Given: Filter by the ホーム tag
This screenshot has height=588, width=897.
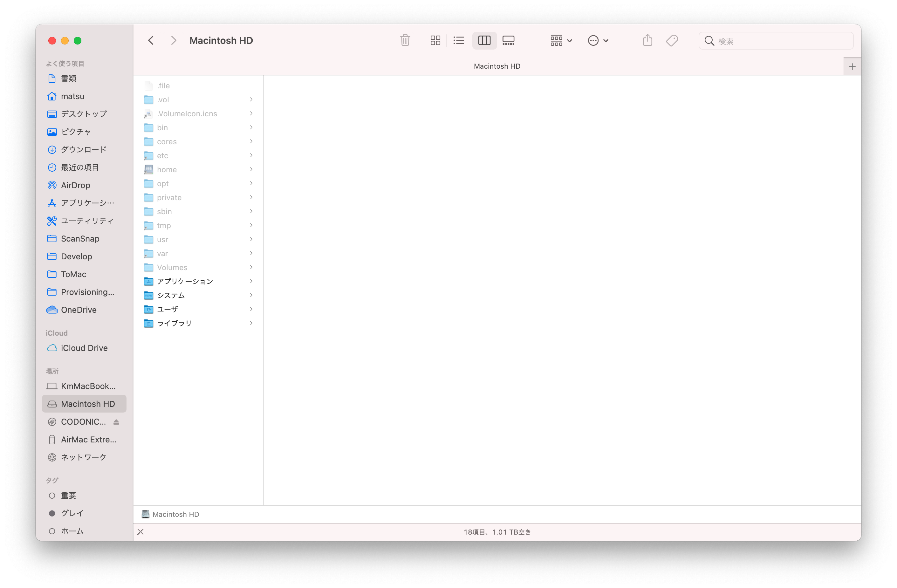Looking at the screenshot, I should pos(84,531).
